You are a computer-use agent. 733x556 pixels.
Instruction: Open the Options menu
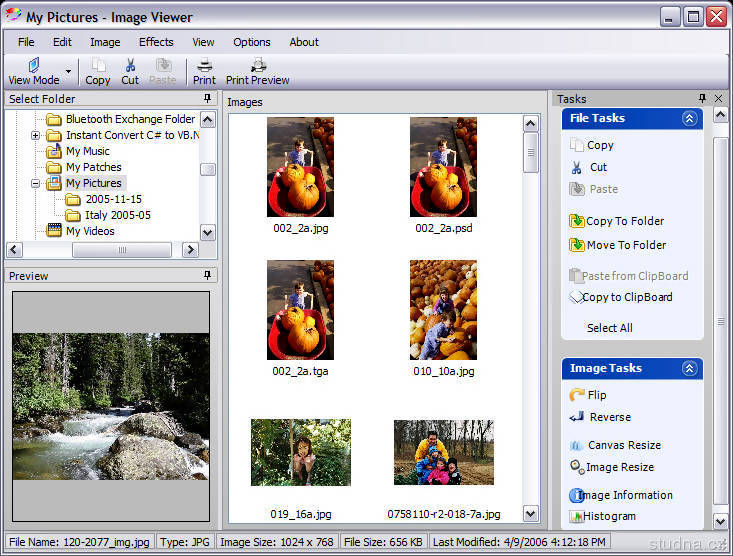click(x=252, y=42)
